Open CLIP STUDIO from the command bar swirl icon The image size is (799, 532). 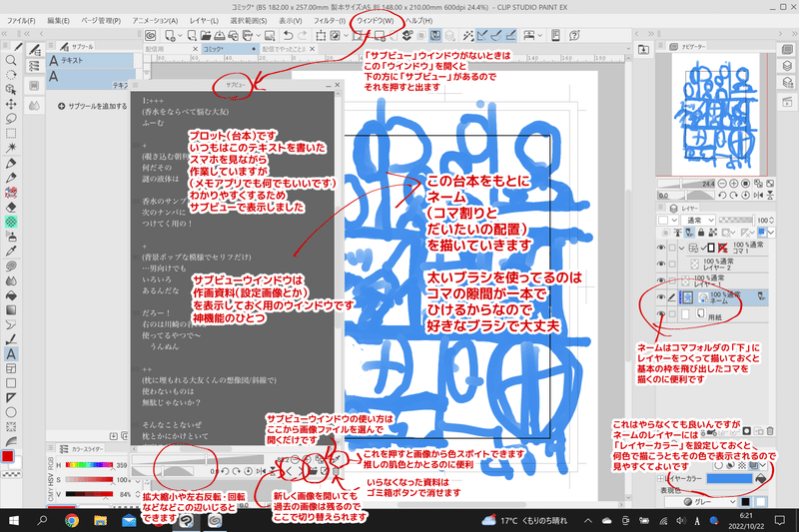151,36
